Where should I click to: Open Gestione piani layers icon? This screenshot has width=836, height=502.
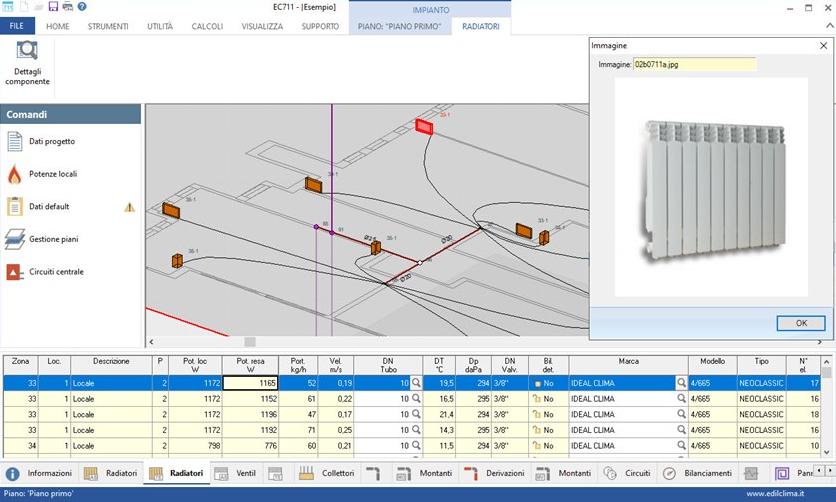coord(15,239)
